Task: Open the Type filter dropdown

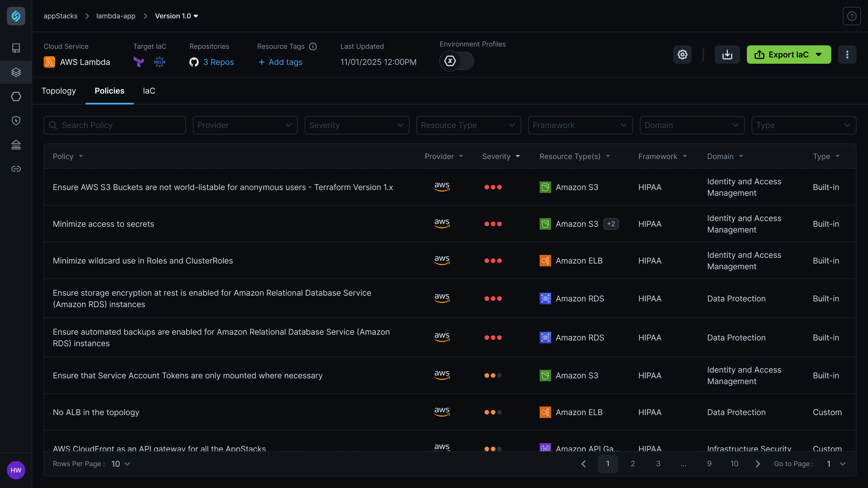Action: tap(804, 125)
